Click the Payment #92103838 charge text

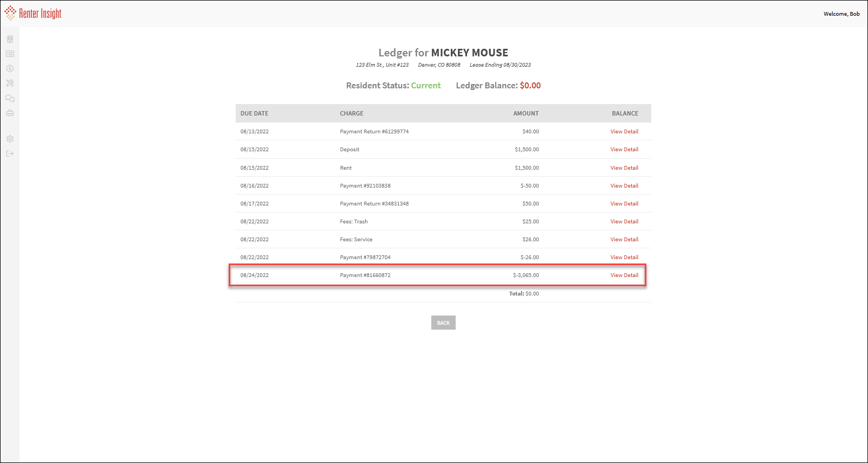click(365, 186)
